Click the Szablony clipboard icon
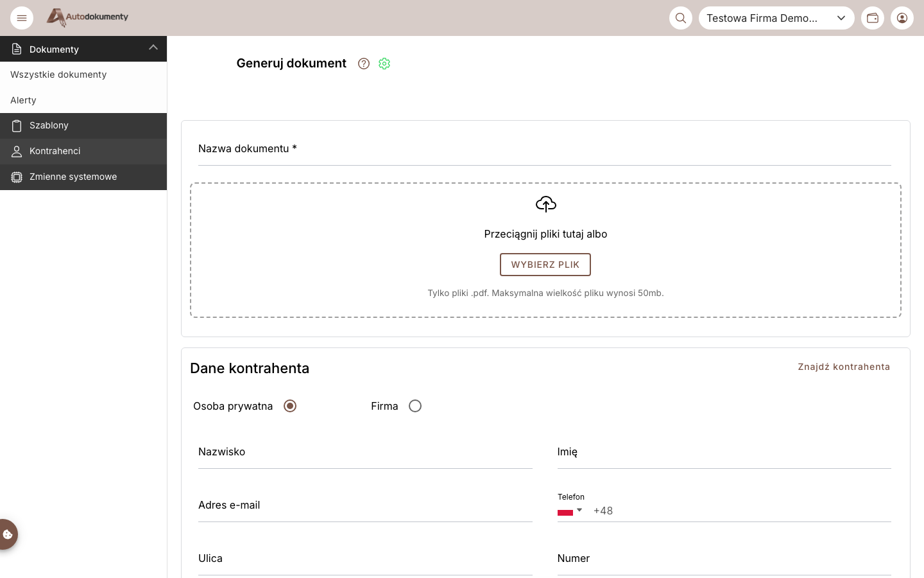Image resolution: width=924 pixels, height=578 pixels. pos(17,126)
